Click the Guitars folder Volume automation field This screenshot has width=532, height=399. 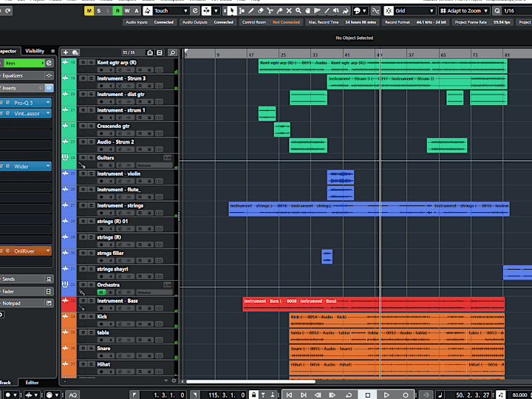click(x=154, y=166)
